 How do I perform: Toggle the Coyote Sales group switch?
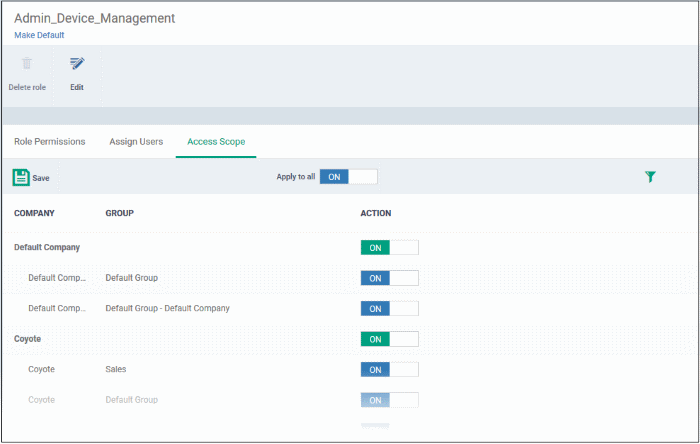pos(389,369)
